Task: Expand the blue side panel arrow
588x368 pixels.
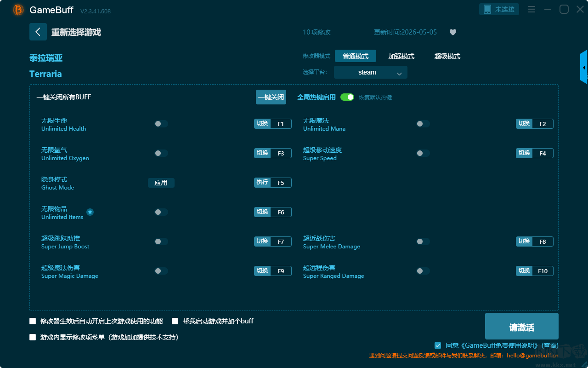Action: (584, 67)
